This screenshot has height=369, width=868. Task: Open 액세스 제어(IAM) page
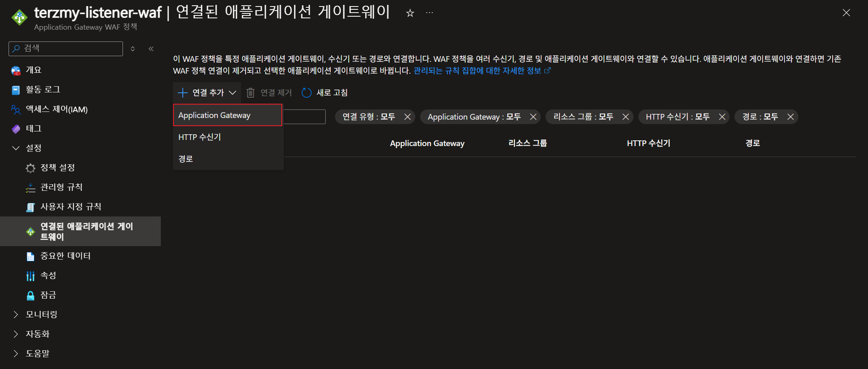[57, 109]
